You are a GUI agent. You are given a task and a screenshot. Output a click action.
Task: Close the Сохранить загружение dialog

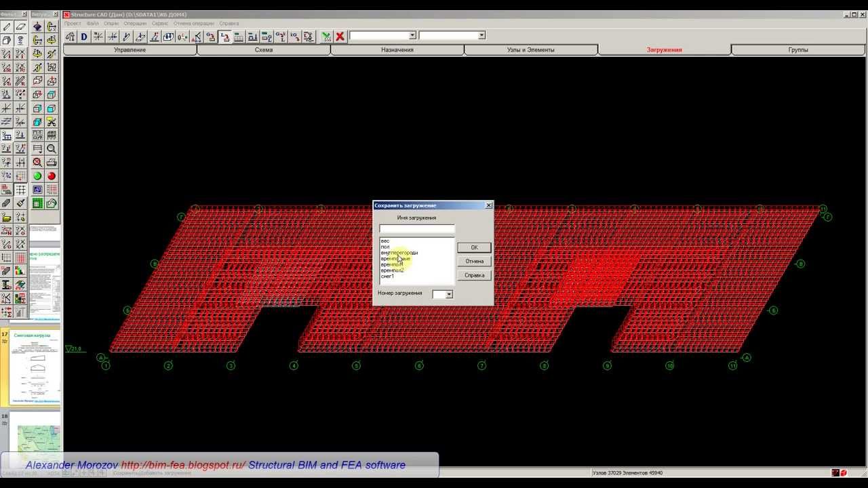point(488,205)
